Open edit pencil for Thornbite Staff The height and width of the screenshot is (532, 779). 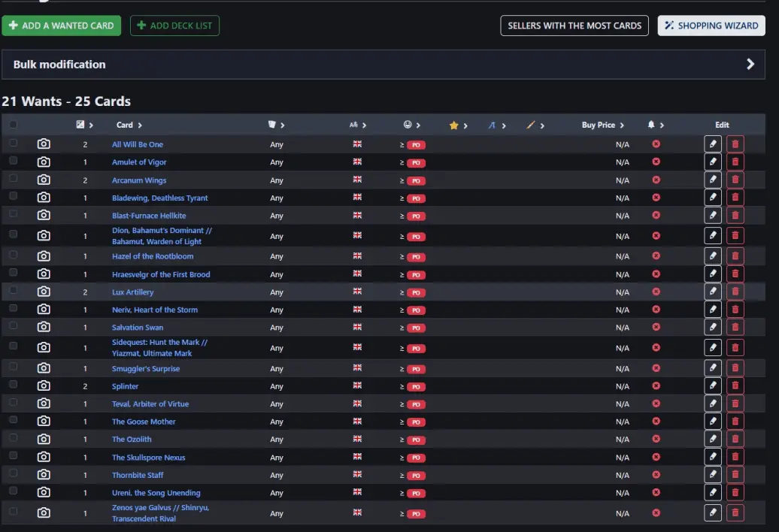(x=712, y=475)
